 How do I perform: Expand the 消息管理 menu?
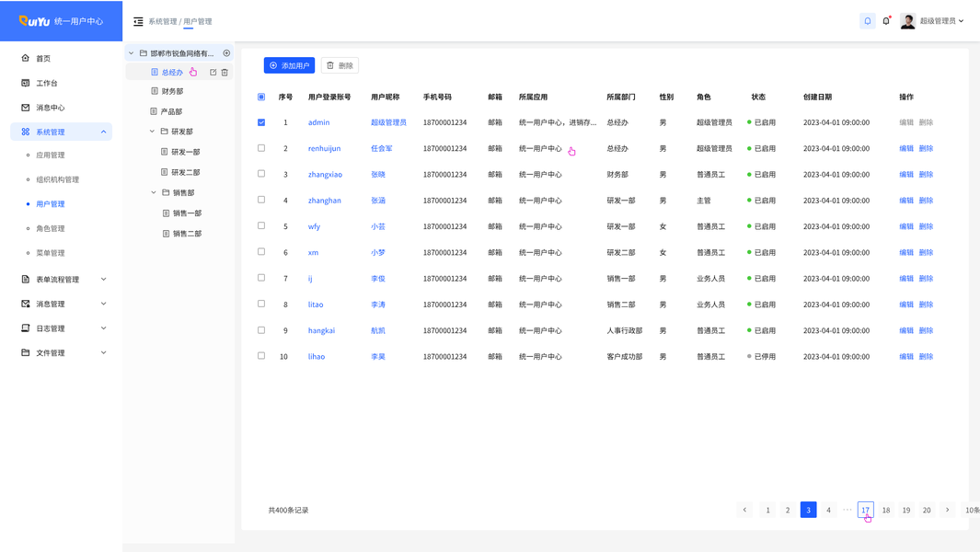[x=104, y=304]
